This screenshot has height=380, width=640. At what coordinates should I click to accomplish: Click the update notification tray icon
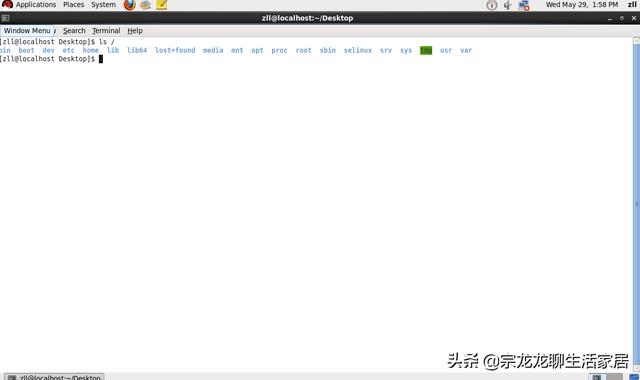point(492,5)
